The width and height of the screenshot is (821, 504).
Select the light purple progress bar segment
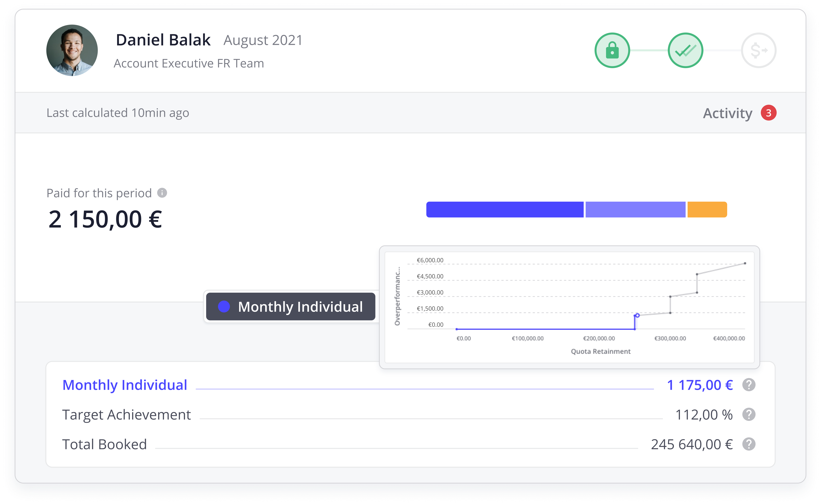tap(635, 210)
